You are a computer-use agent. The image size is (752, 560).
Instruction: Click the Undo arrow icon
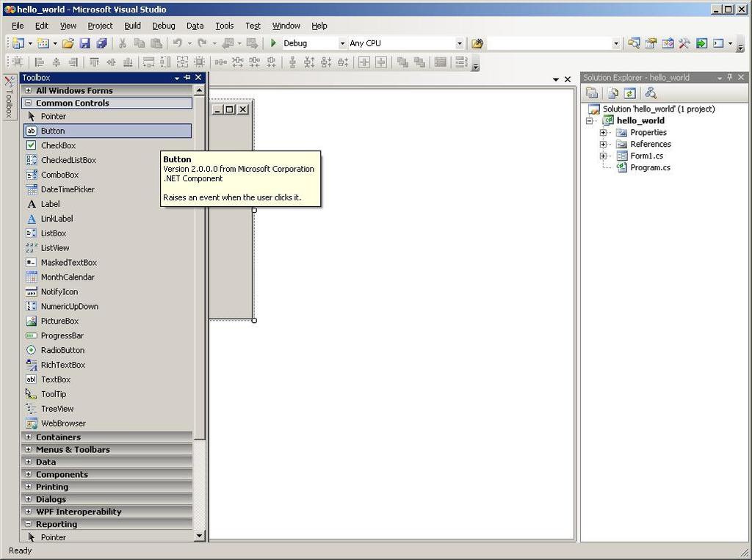(178, 43)
